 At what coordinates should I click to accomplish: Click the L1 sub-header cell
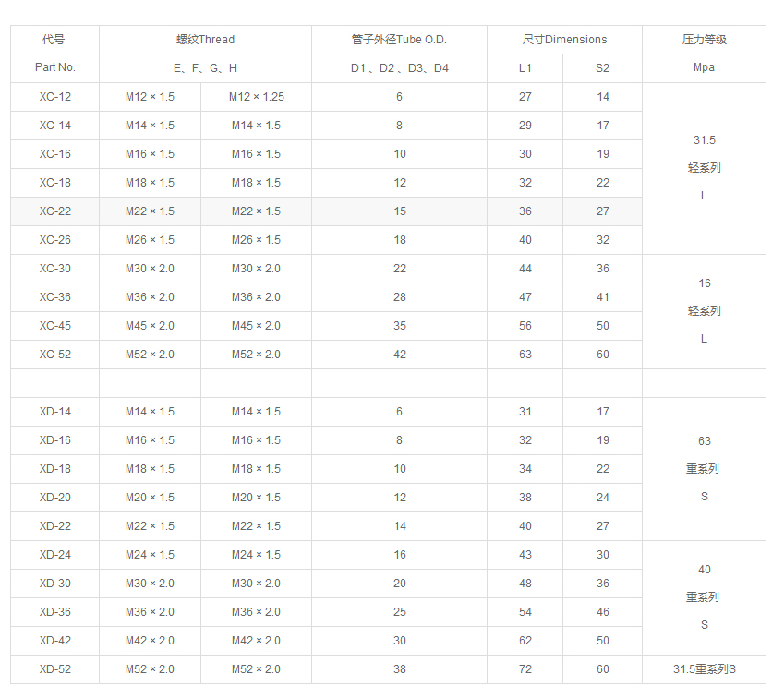[x=525, y=68]
